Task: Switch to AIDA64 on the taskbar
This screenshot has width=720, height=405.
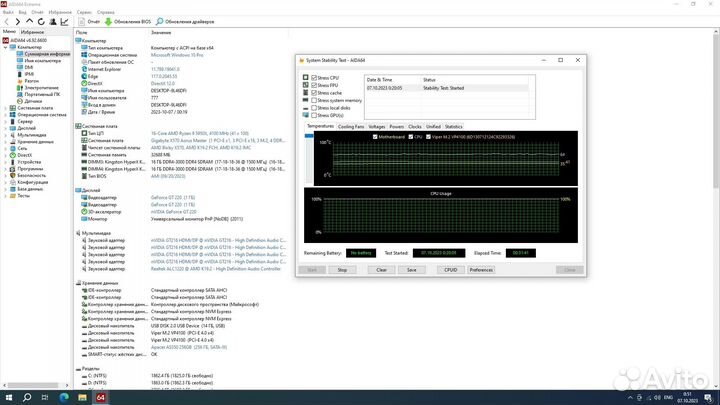Action: point(101,397)
